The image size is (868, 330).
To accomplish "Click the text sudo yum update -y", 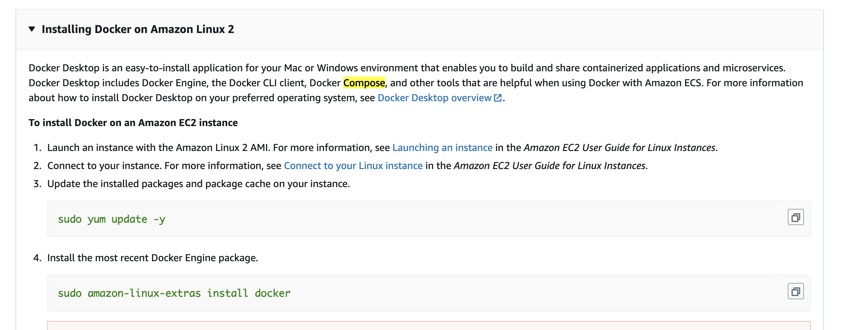I will pyautogui.click(x=112, y=219).
